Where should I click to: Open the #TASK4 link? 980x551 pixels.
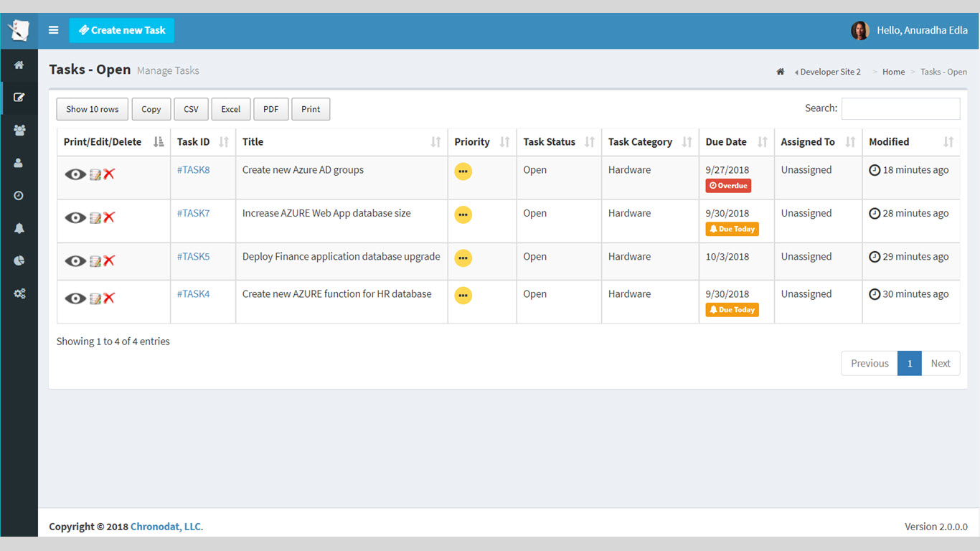click(x=194, y=294)
